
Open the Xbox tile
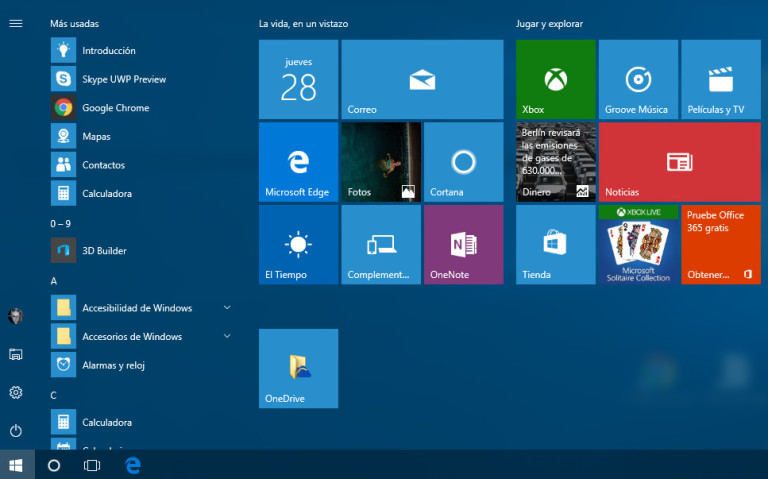pyautogui.click(x=555, y=80)
